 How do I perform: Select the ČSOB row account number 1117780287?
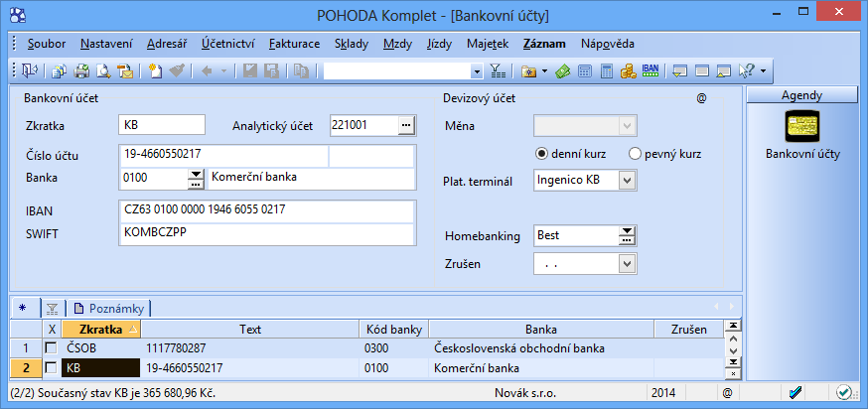pyautogui.click(x=176, y=348)
